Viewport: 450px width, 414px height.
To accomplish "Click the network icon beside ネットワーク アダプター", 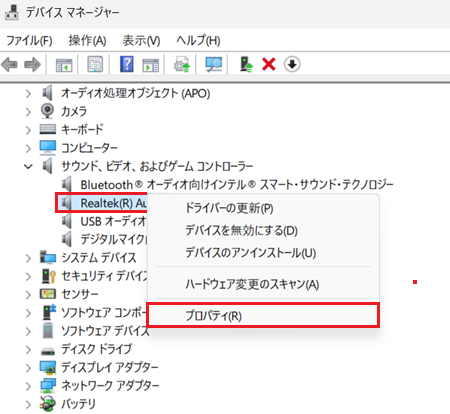I will pyautogui.click(x=48, y=386).
